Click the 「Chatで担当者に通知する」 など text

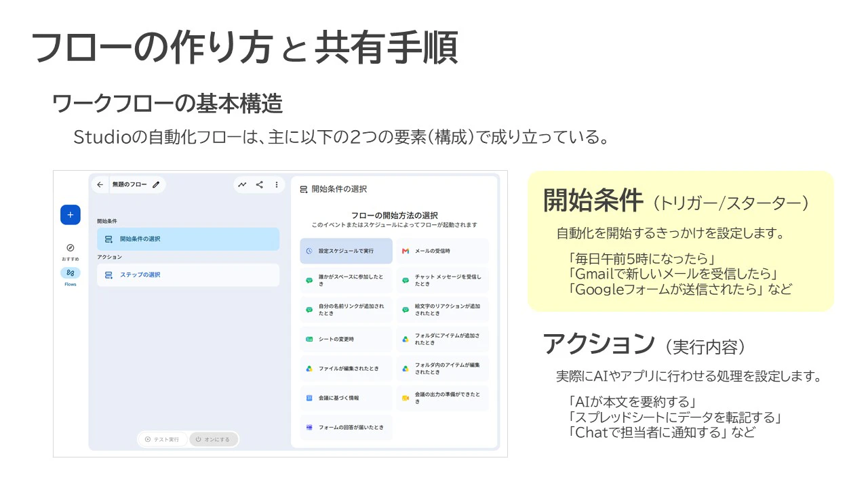(x=662, y=432)
